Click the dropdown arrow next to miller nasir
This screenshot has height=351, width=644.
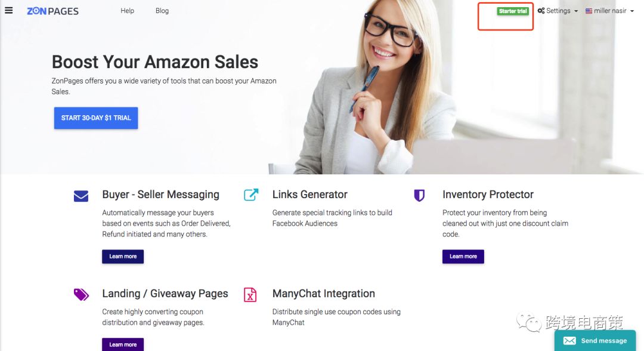click(x=631, y=11)
